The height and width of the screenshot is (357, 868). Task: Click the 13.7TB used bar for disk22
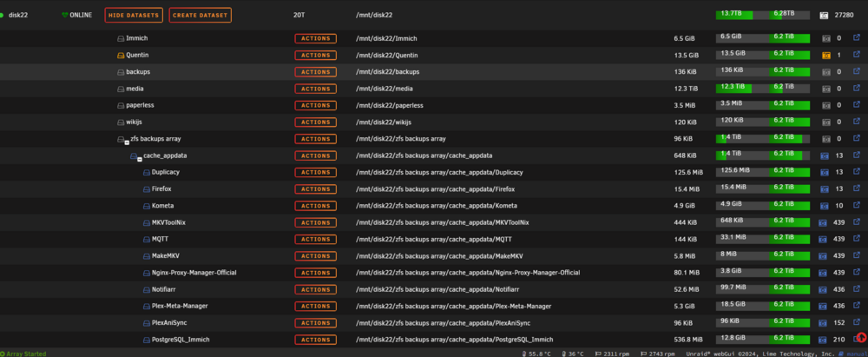[x=742, y=15]
